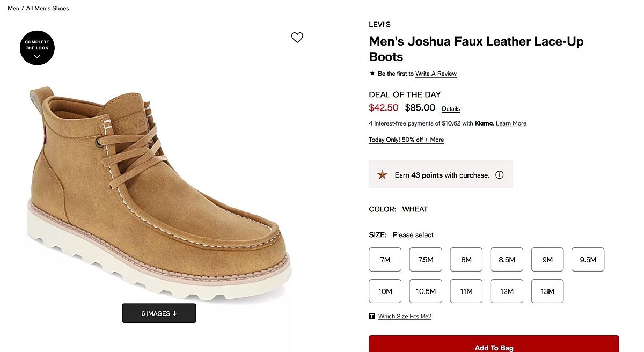Screen dimensions: 644x352
Task: Expand Today Only 50% off offer
Action: coord(406,140)
